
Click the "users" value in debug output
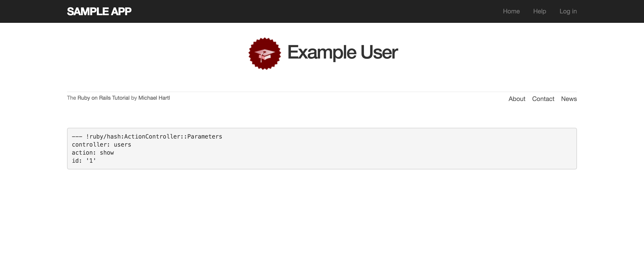122,145
